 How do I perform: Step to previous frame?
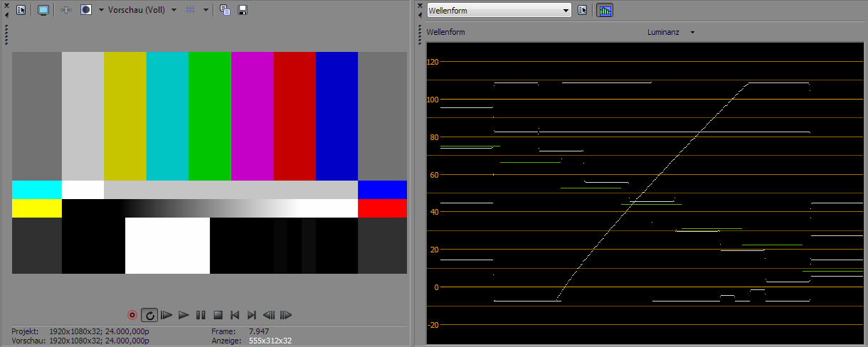pyautogui.click(x=269, y=314)
